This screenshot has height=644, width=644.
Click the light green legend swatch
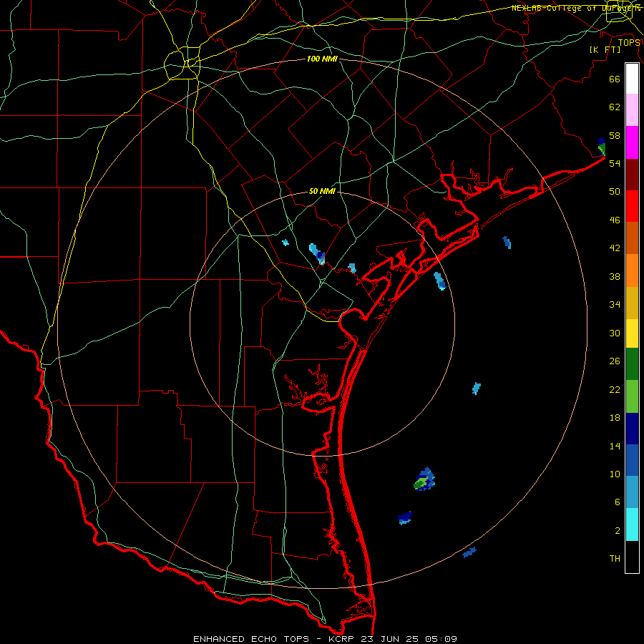pyautogui.click(x=632, y=396)
